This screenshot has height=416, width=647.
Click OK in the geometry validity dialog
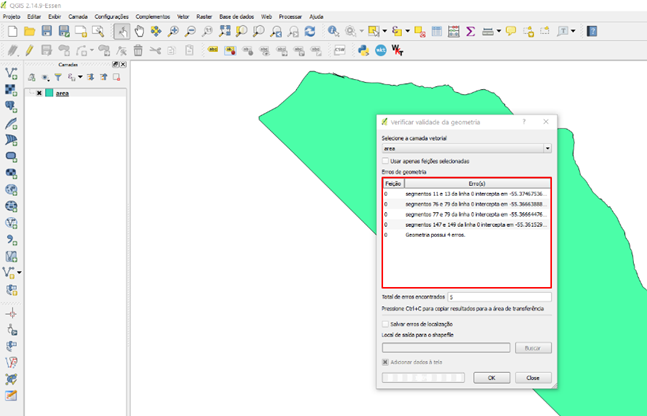pyautogui.click(x=491, y=378)
